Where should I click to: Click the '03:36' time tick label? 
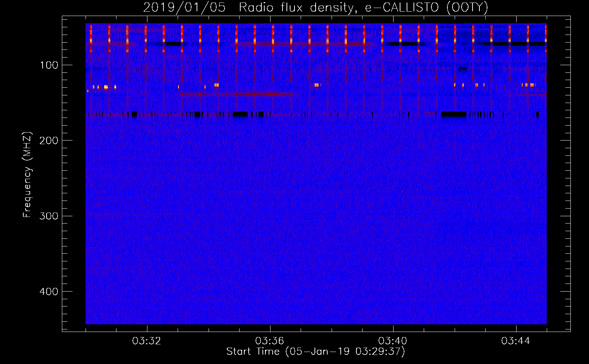(x=270, y=341)
